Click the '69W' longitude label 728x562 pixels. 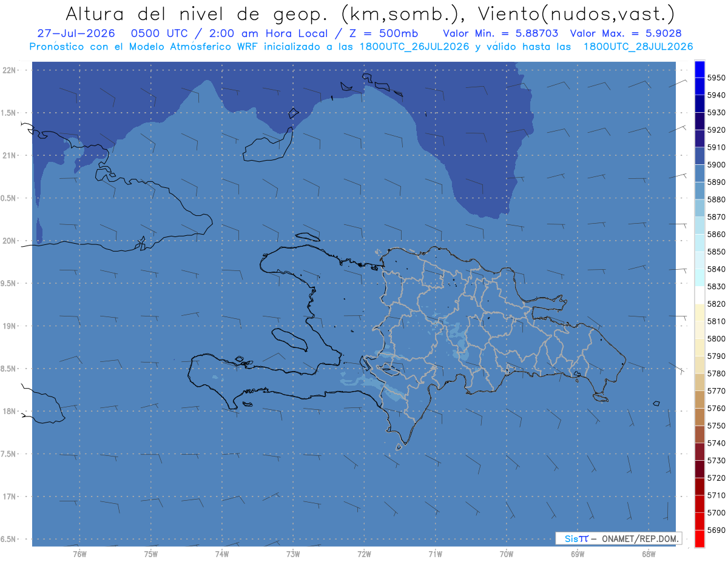[x=578, y=554]
